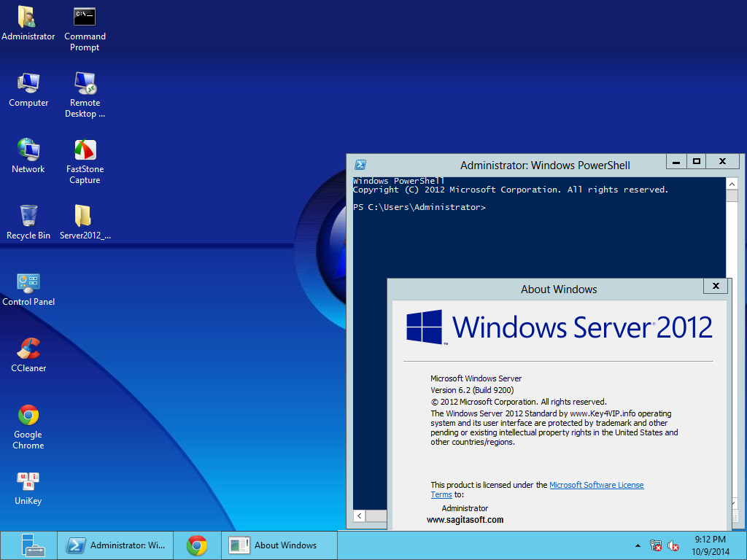Select the Computer desktop icon

[28, 90]
